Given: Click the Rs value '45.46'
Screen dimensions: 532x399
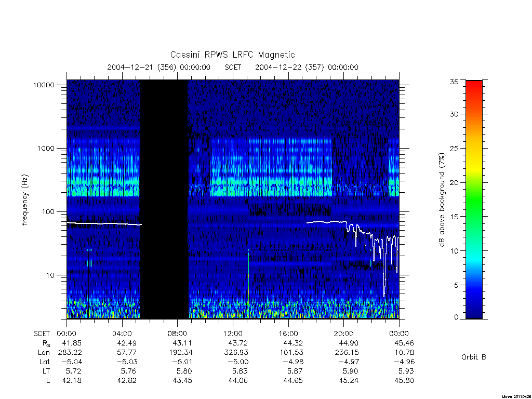Looking at the screenshot, I should (404, 343).
